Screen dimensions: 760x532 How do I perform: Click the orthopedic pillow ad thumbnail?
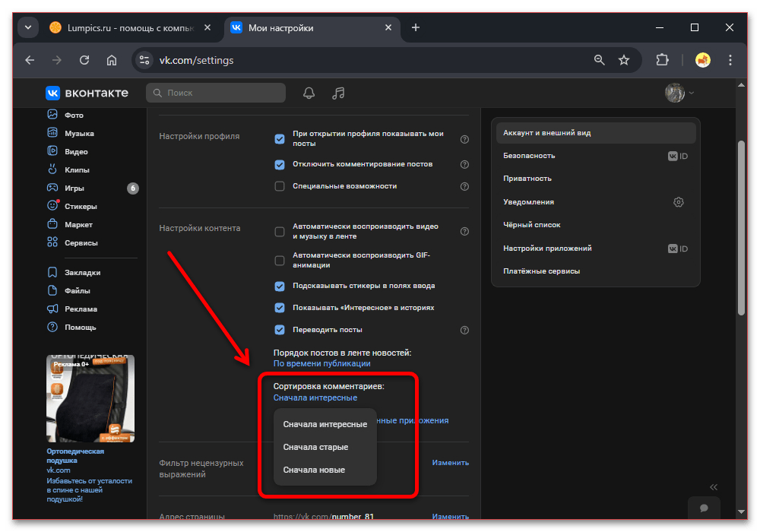pyautogui.click(x=90, y=398)
